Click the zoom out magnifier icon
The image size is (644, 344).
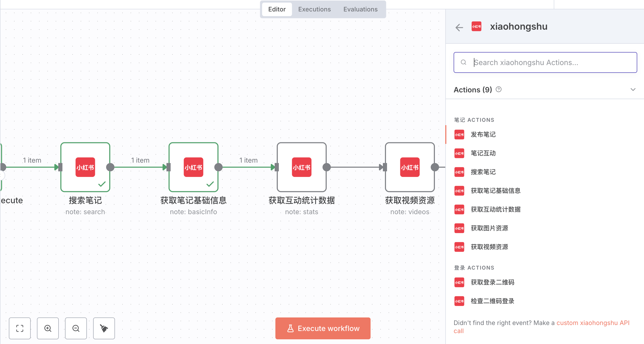(x=76, y=328)
